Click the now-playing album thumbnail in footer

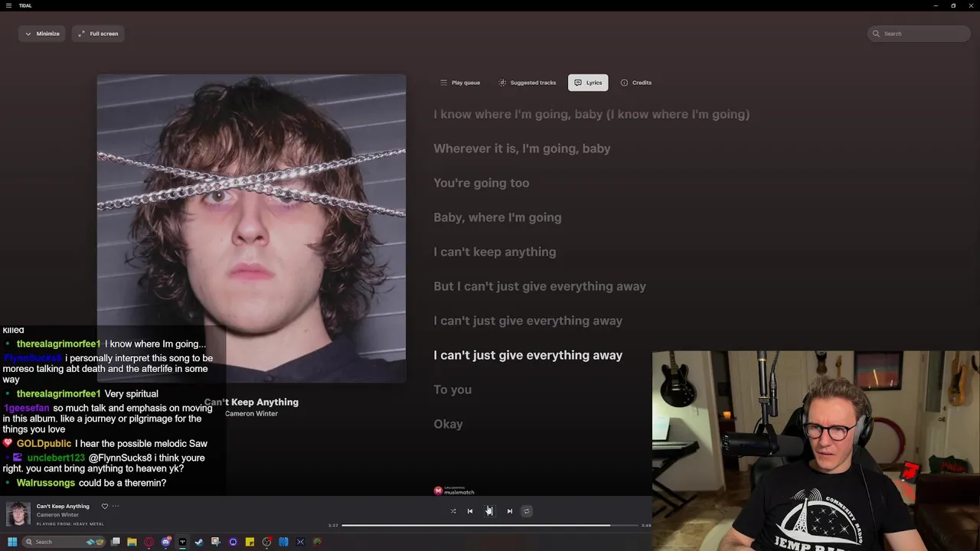[18, 514]
